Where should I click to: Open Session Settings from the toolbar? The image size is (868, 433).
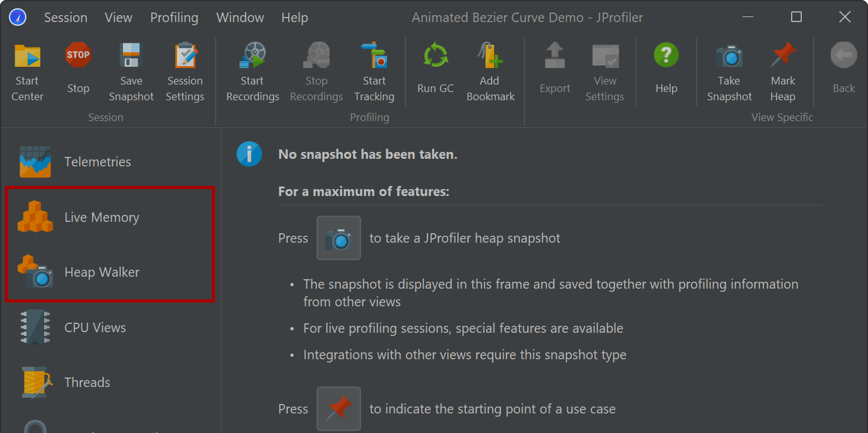pyautogui.click(x=185, y=55)
